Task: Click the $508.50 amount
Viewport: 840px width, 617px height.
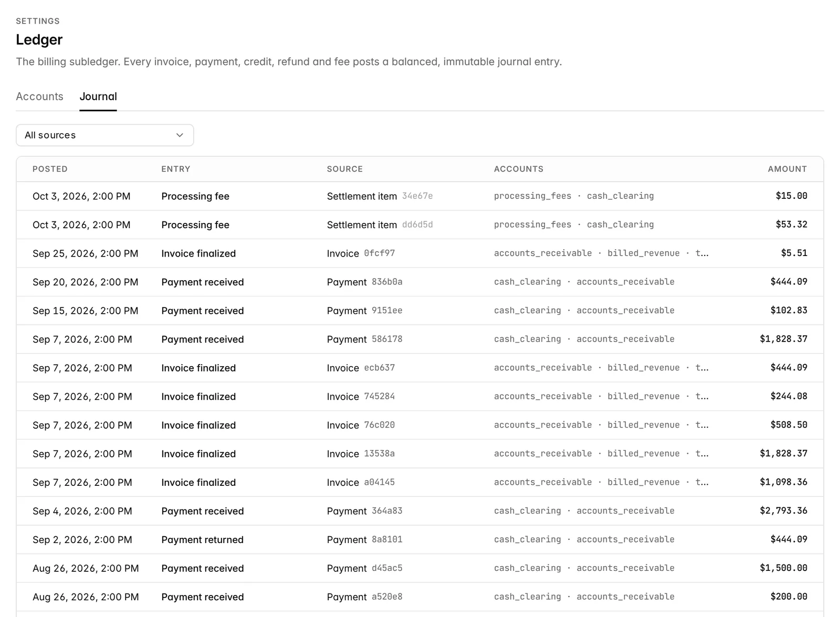Action: pyautogui.click(x=789, y=424)
